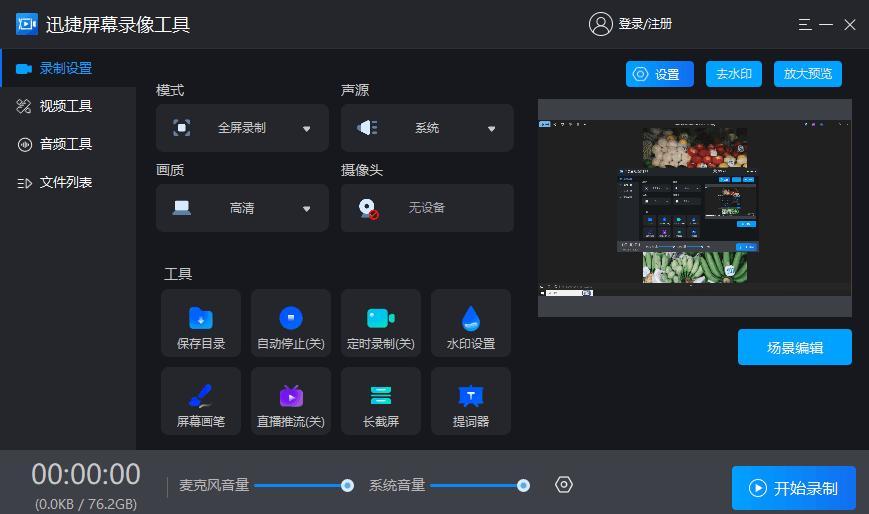This screenshot has width=869, height=514.
Task: Click the 水印设置 watermark droplet icon
Action: coord(471,319)
